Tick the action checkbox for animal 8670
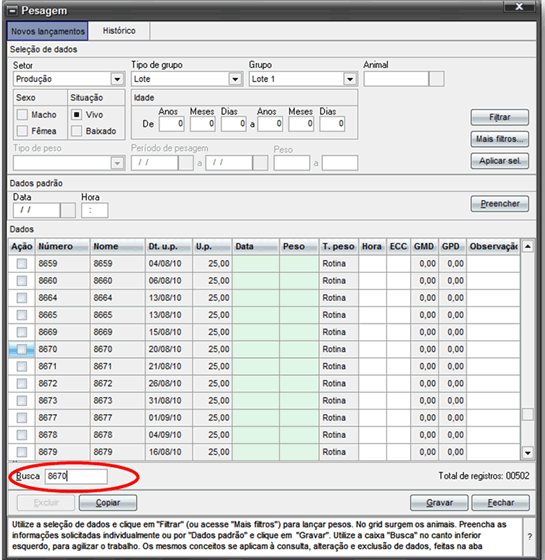The height and width of the screenshot is (560, 545). (x=22, y=349)
